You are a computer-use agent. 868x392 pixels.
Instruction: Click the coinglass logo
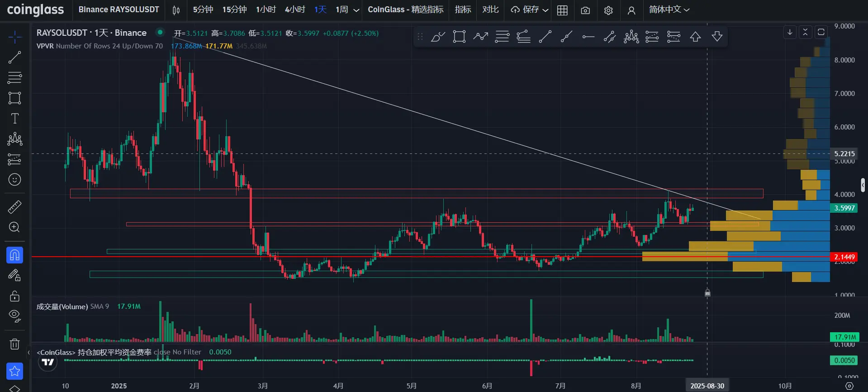pos(35,10)
